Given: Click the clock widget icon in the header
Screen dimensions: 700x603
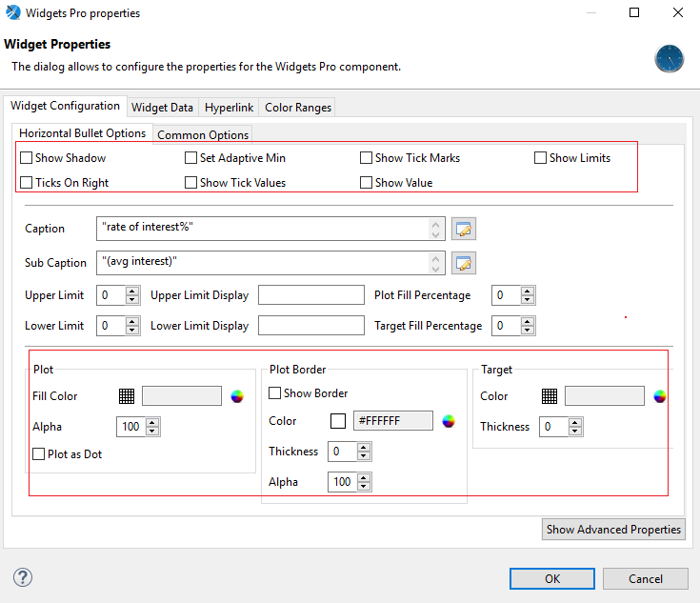Looking at the screenshot, I should pos(669,58).
